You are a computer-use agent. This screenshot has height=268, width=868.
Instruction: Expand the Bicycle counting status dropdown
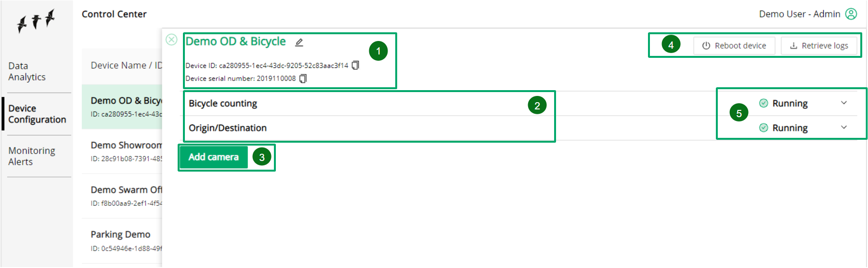point(844,103)
